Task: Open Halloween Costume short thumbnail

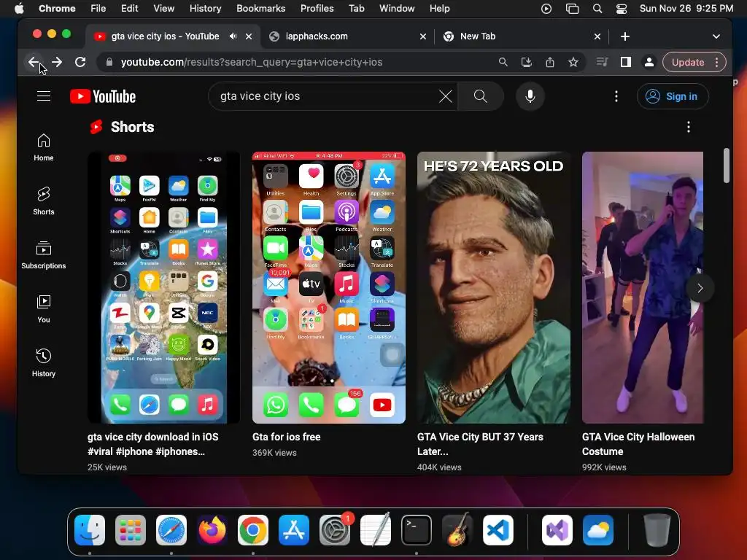Action: pyautogui.click(x=642, y=287)
